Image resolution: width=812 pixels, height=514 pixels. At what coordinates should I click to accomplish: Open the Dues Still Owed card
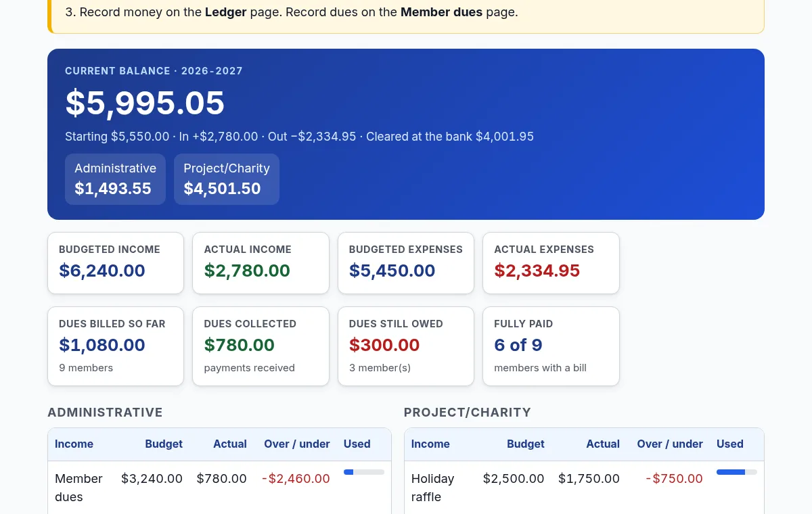point(406,346)
